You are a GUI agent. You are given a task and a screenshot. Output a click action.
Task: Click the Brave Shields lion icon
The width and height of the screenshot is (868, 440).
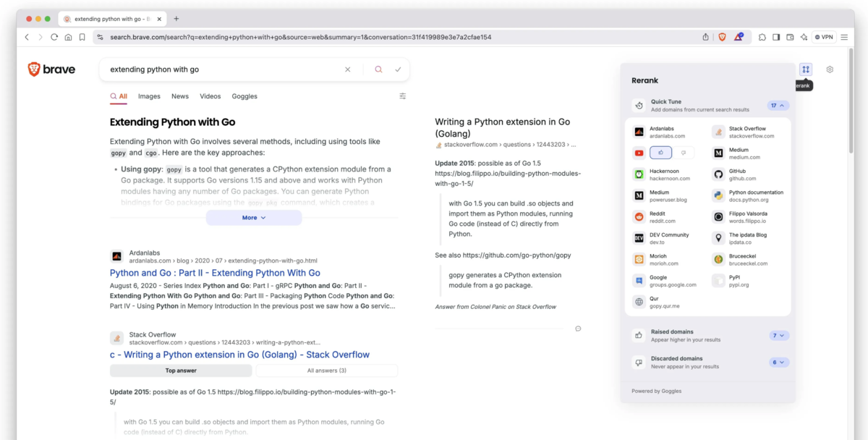click(x=722, y=37)
